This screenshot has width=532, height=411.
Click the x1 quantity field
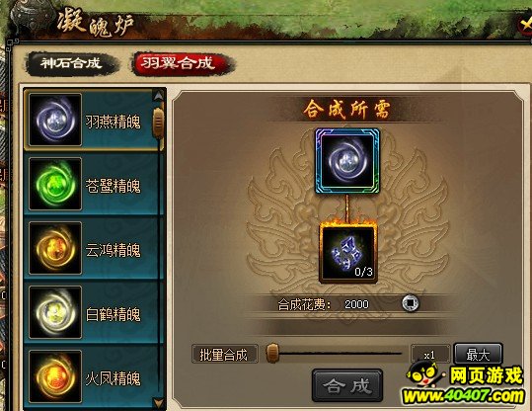point(430,355)
